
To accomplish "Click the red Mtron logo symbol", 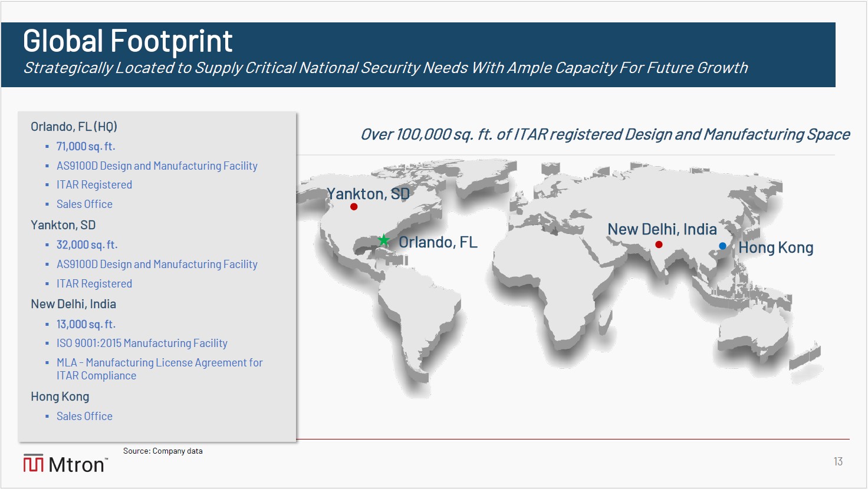I will point(34,464).
